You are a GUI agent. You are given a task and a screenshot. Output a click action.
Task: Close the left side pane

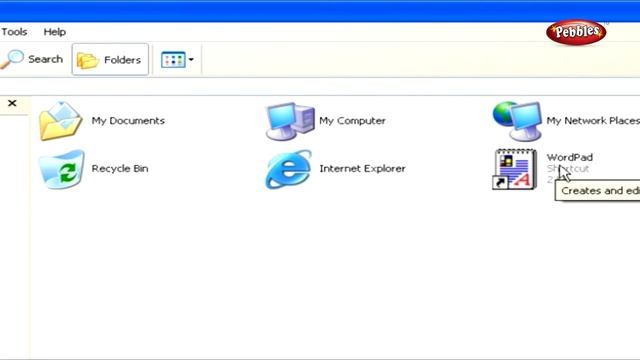click(12, 103)
